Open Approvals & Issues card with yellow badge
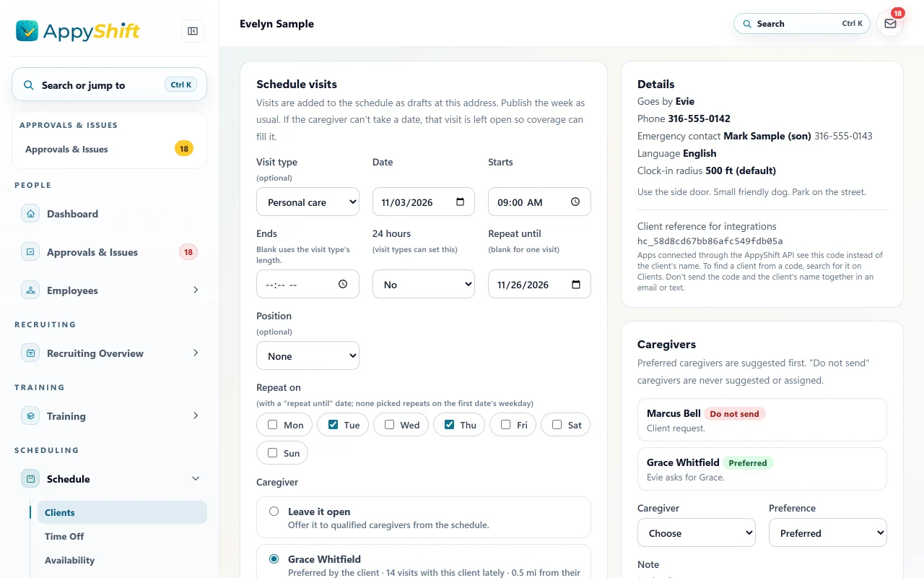The image size is (924, 578). coord(109,150)
